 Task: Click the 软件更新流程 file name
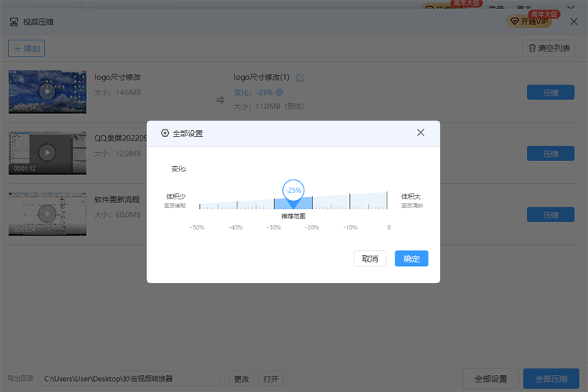point(117,199)
